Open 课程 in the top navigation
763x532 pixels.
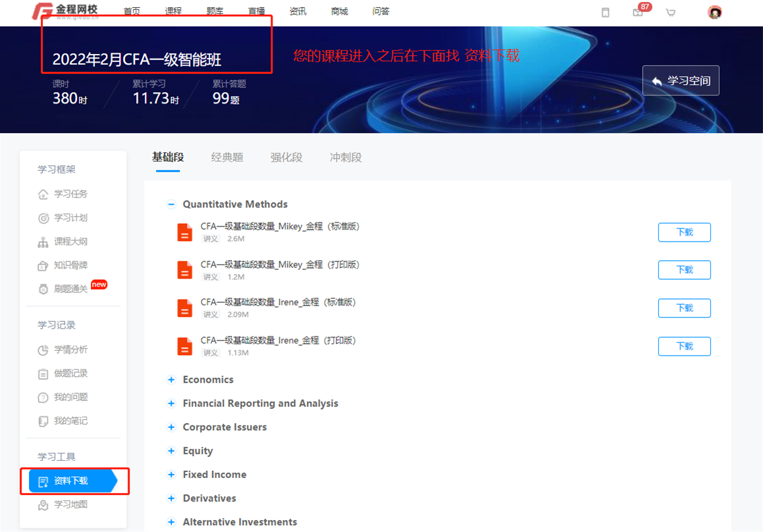(173, 11)
